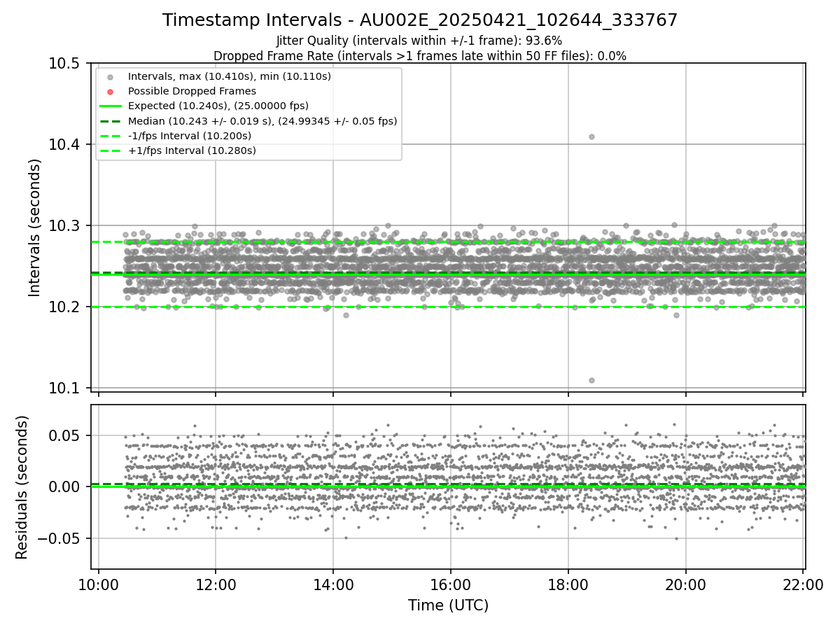Click the '+1/fps Interval (10.280s)' legend entry
Screen dimensions: 840x630
point(192,150)
